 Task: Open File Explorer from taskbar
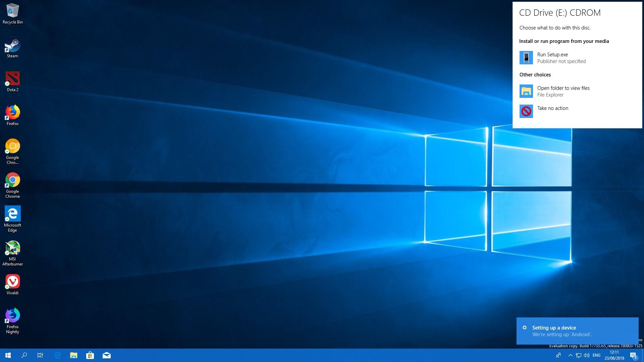click(x=73, y=355)
